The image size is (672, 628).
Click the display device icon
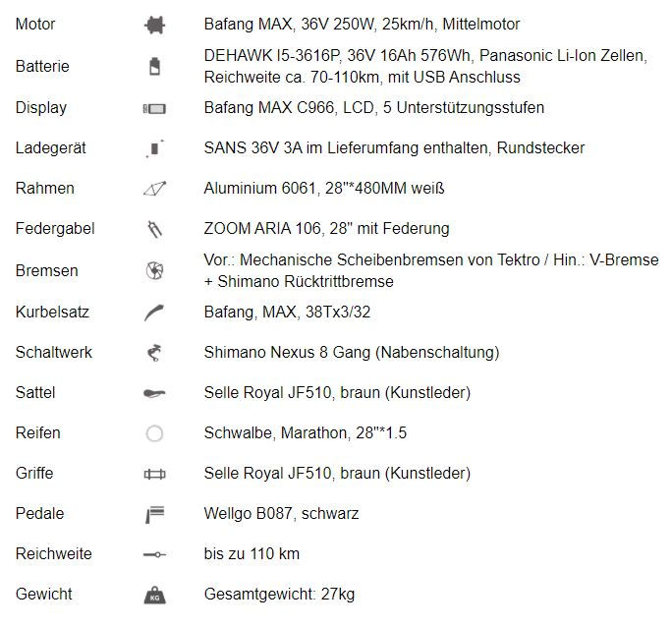(x=154, y=109)
